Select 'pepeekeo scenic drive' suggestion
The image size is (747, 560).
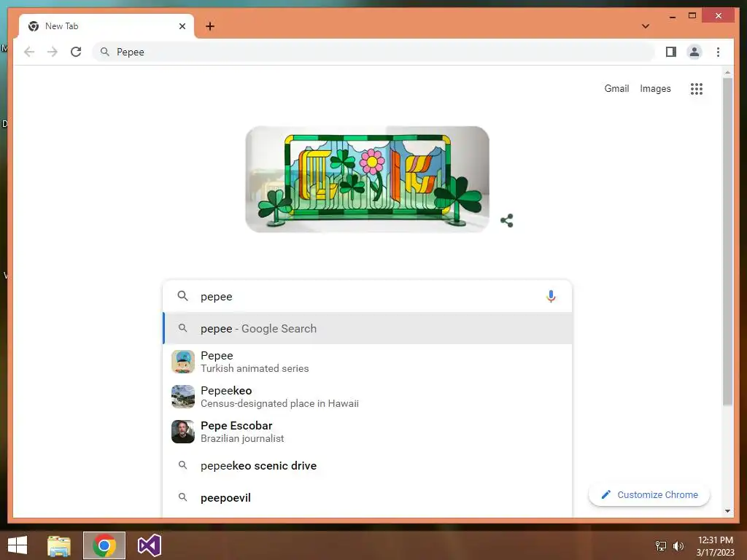tap(368, 465)
